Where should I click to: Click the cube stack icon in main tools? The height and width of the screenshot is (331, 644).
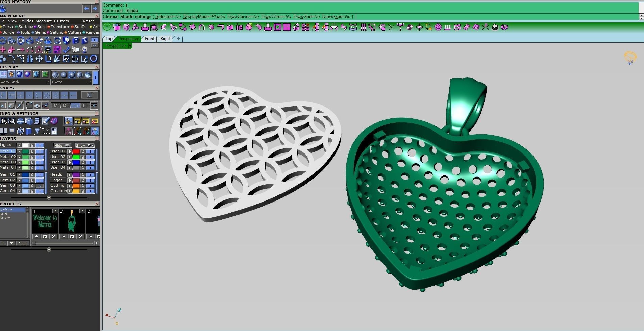(3, 59)
